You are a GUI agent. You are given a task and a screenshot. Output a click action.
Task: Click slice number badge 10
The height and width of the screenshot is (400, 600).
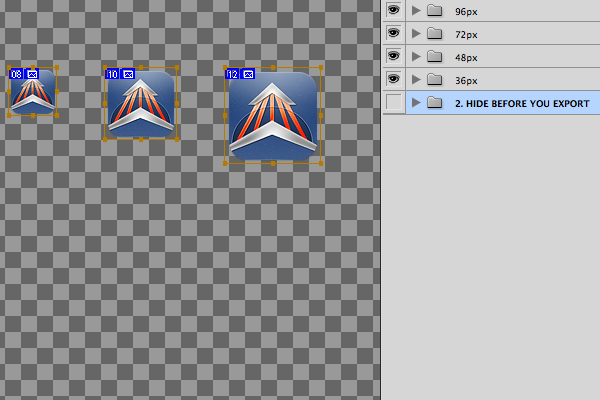point(112,74)
